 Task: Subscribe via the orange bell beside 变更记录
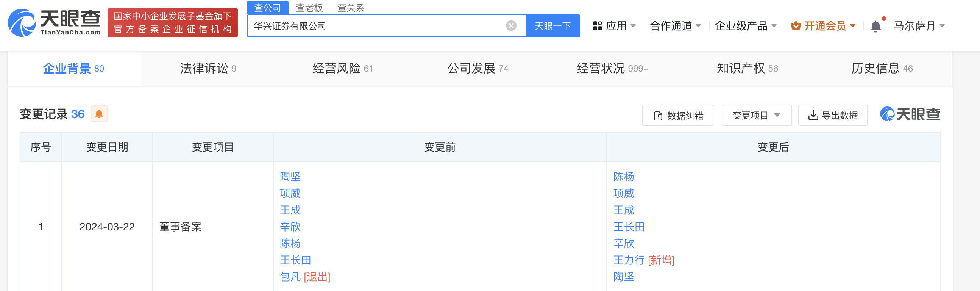click(99, 114)
